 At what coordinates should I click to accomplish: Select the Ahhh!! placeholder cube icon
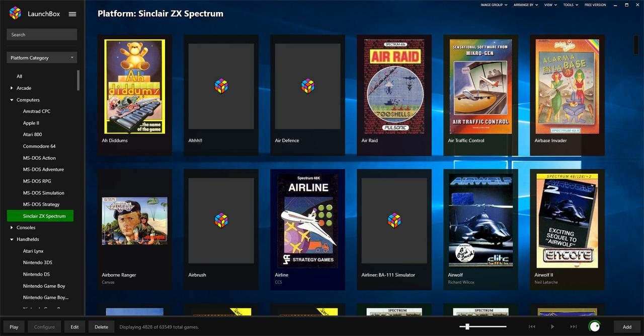point(221,86)
